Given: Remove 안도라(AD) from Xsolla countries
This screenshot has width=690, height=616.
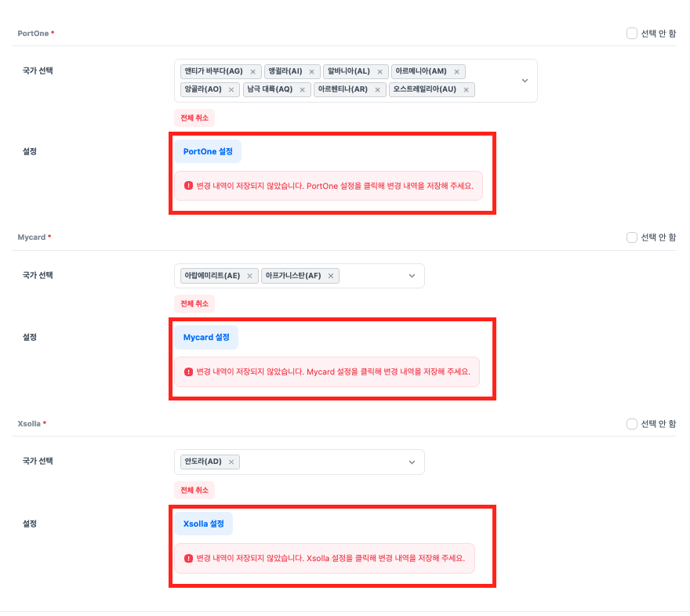Looking at the screenshot, I should [231, 462].
